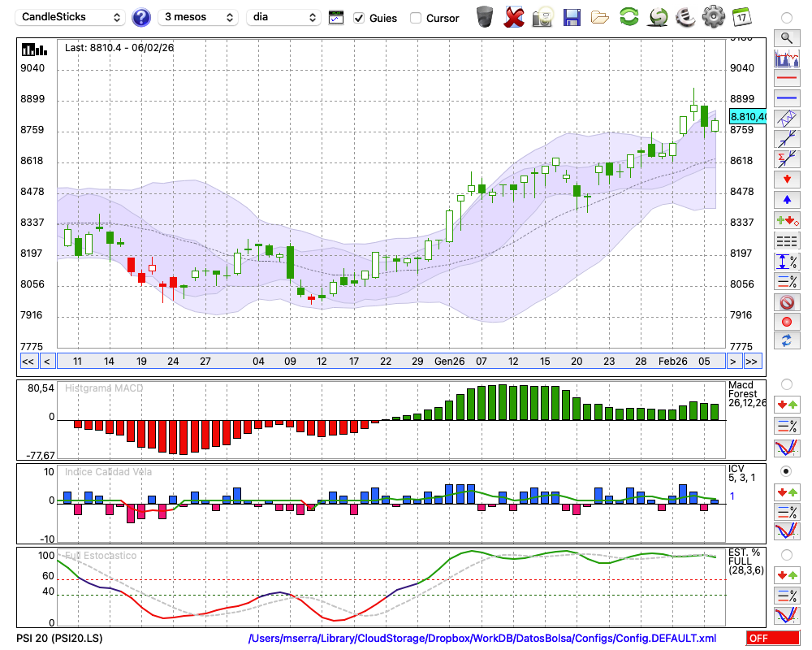
Task: Open the CandleSticks chart type dropdown
Action: click(71, 17)
